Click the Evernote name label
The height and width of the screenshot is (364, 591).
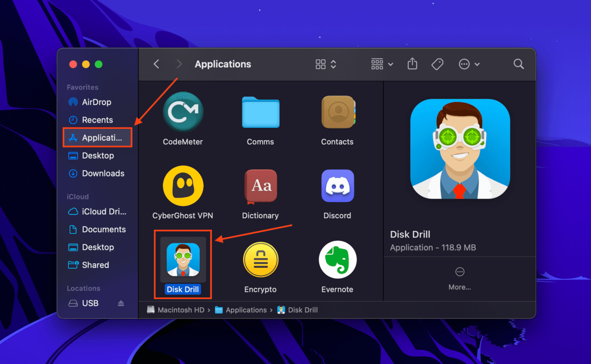337,289
